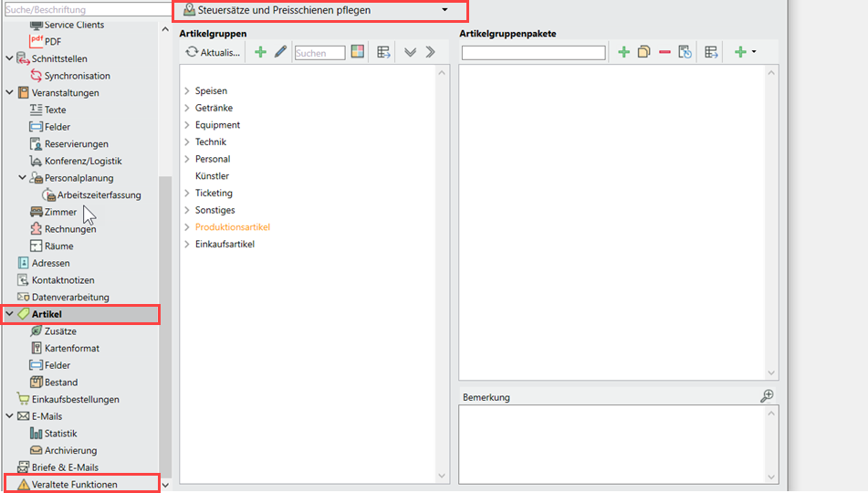Click the collapse-all double chevron right icon
This screenshot has height=493, width=868.
point(431,53)
